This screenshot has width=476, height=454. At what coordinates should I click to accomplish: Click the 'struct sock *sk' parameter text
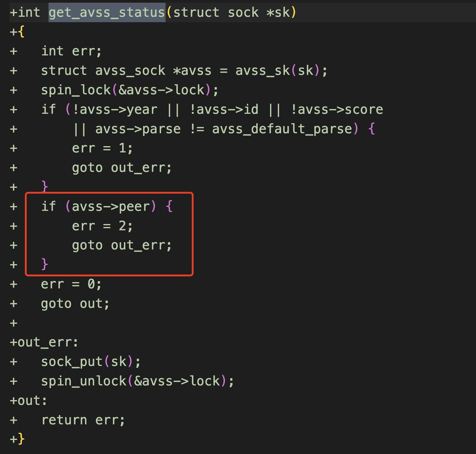coord(231,13)
